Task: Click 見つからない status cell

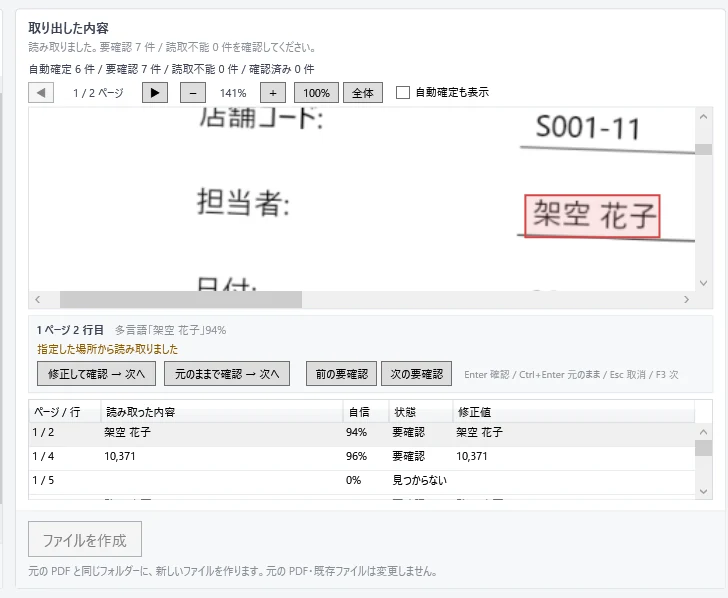Action: (x=420, y=481)
